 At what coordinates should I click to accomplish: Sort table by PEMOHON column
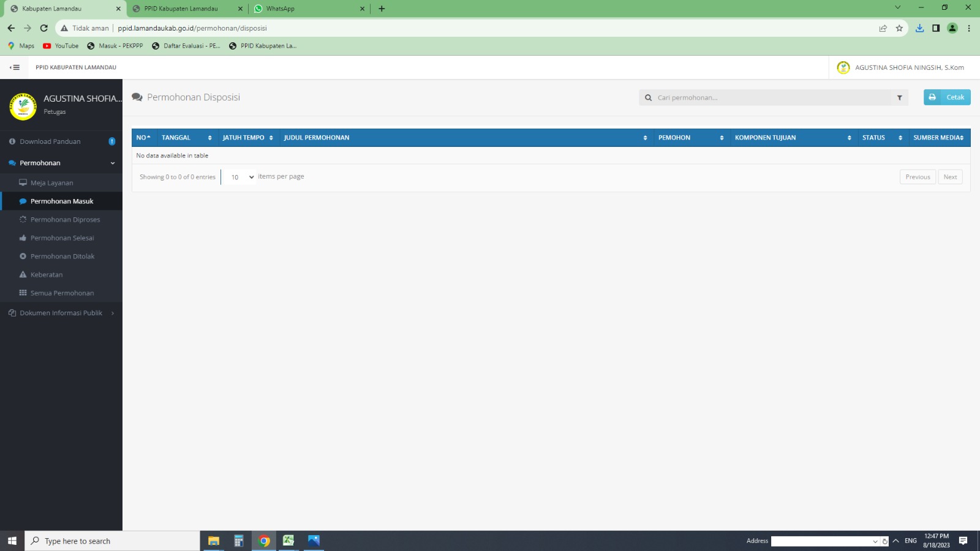click(x=692, y=138)
